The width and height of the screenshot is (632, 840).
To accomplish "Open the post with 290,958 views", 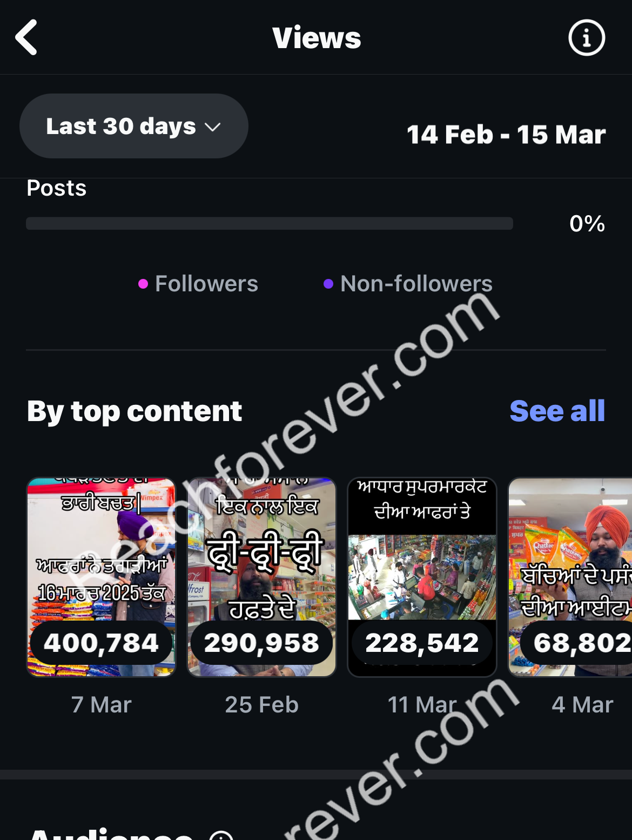I will point(262,577).
